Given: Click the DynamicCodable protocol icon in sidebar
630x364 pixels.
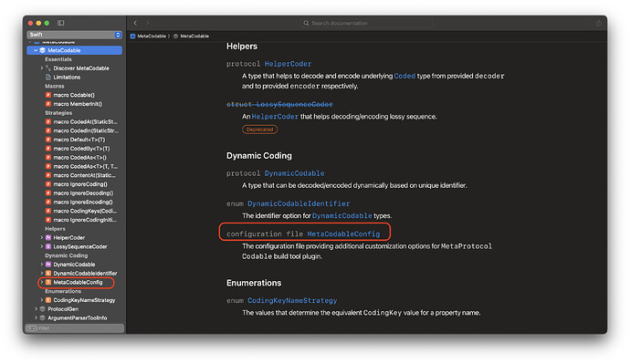Looking at the screenshot, I should [x=48, y=265].
